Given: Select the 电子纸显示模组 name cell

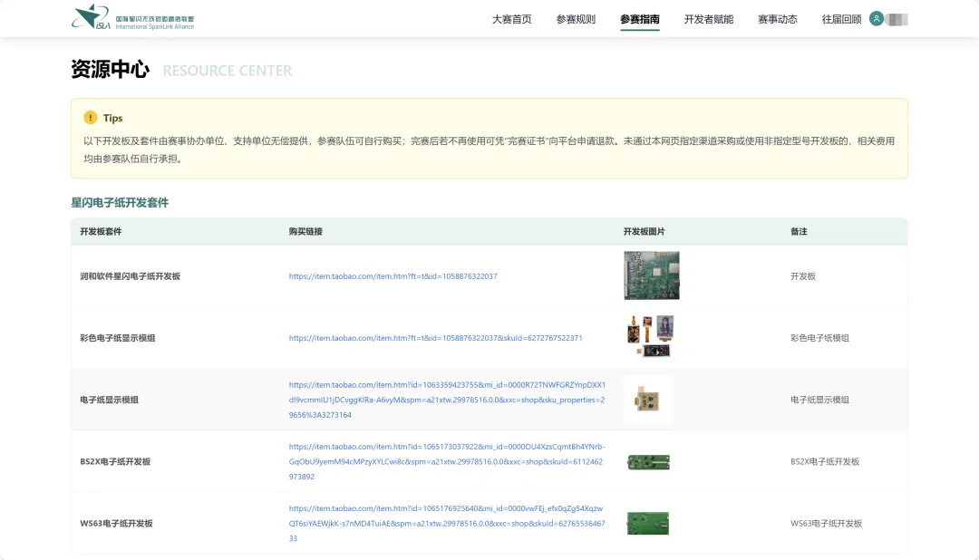Looking at the screenshot, I should click(110, 400).
